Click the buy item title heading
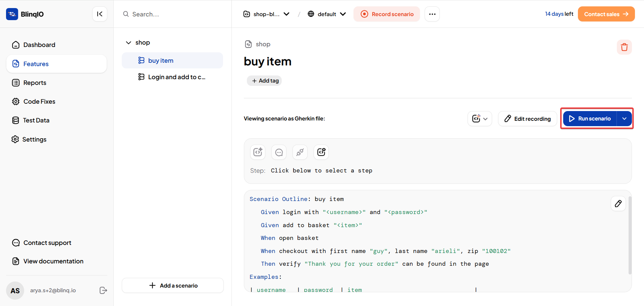 [268, 62]
